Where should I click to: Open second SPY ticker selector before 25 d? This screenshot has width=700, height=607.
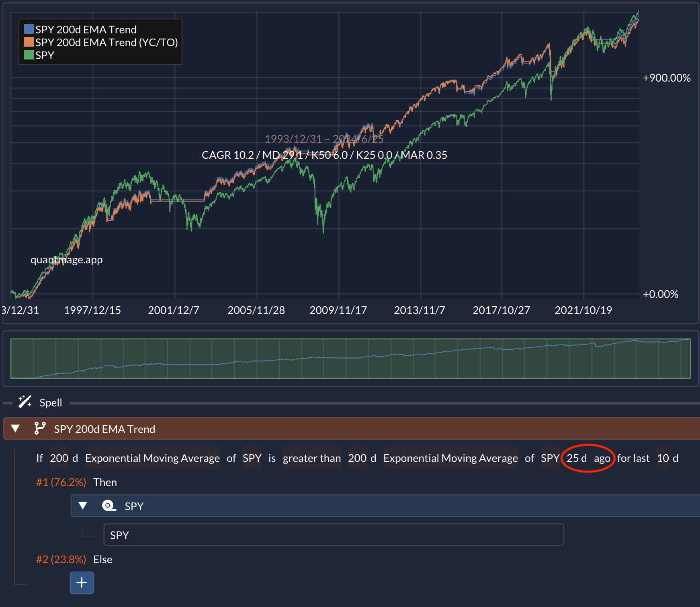(550, 458)
